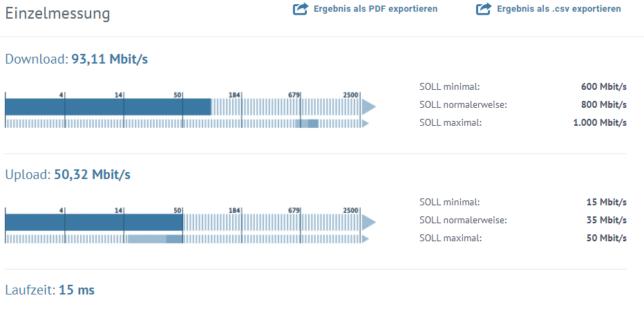Viewport: 644px width, 309px height.
Task: Click the Download SOLL range bar's small arrow
Action: pyautogui.click(x=365, y=123)
